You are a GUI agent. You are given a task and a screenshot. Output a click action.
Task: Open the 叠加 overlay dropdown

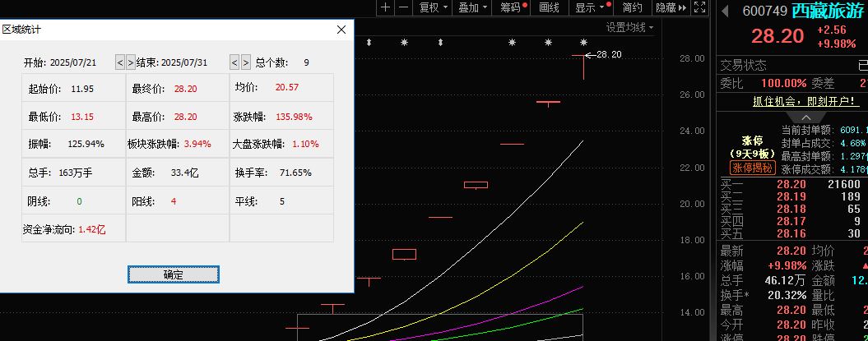point(472,7)
